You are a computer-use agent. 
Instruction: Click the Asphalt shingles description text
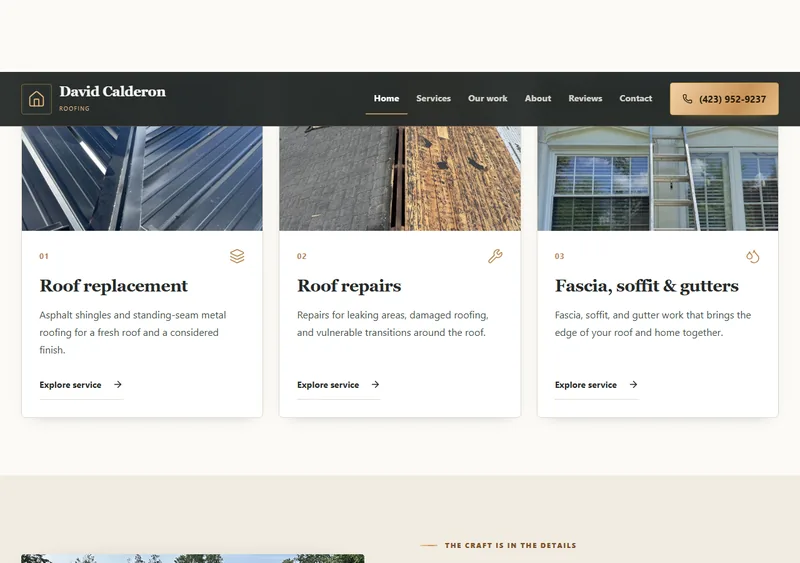(133, 332)
